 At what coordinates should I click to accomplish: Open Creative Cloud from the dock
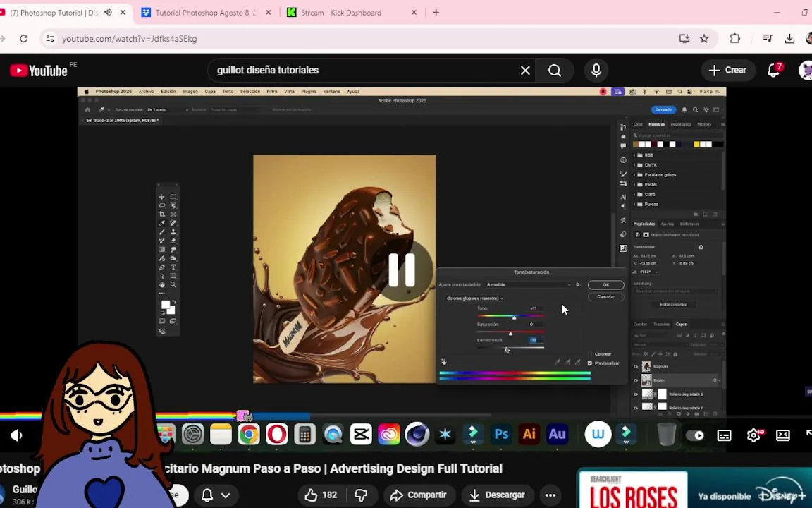tap(389, 435)
